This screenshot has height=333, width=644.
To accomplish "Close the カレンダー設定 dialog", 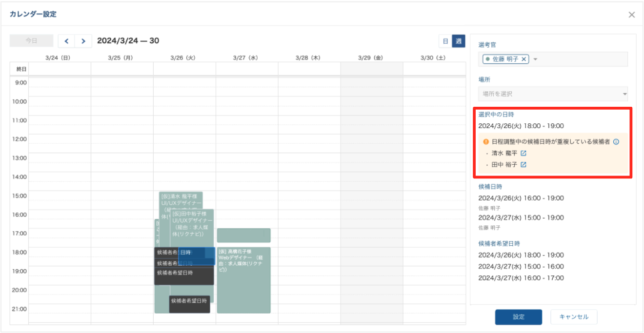I will (631, 15).
